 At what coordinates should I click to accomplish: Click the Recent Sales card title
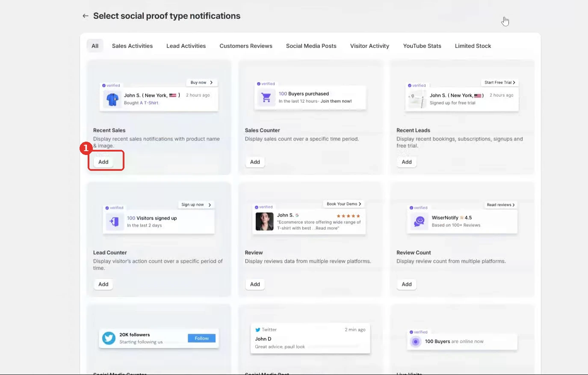(109, 130)
